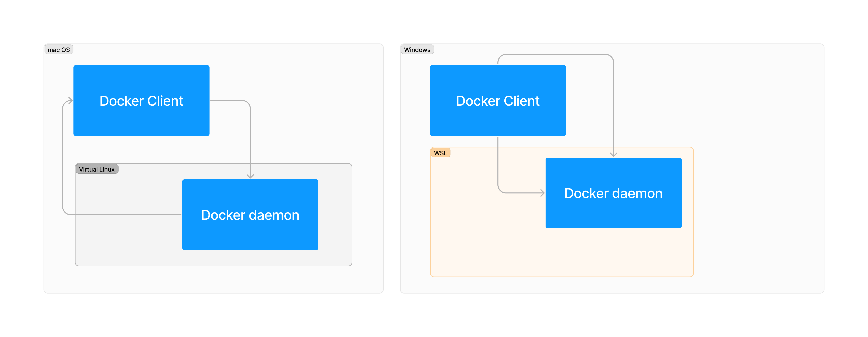Select the Docker daemon box inside Virtual Linux
This screenshot has width=868, height=337.
(250, 215)
